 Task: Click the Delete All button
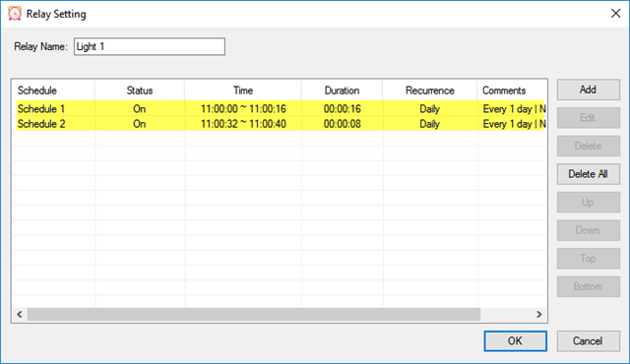point(589,174)
